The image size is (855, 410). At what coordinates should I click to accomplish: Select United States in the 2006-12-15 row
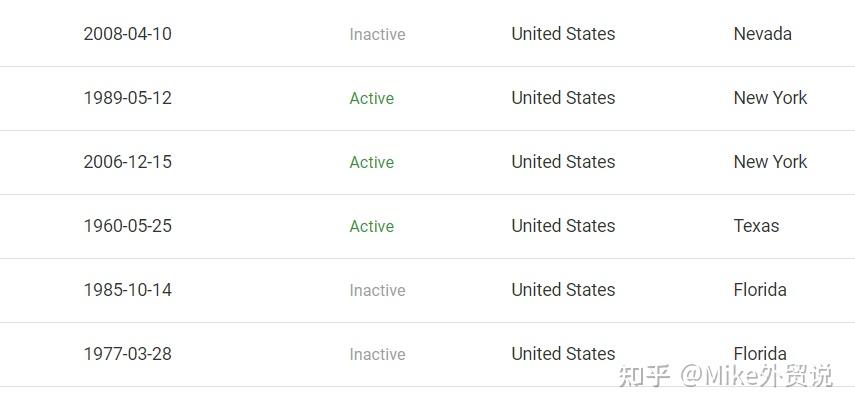click(563, 162)
